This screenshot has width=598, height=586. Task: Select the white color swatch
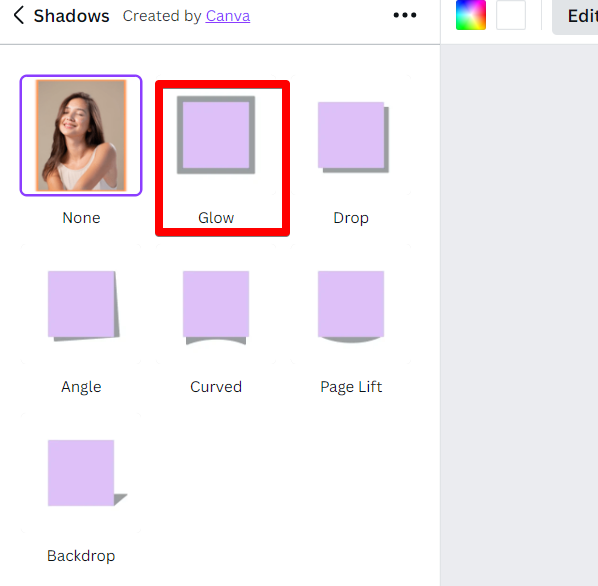click(x=511, y=15)
